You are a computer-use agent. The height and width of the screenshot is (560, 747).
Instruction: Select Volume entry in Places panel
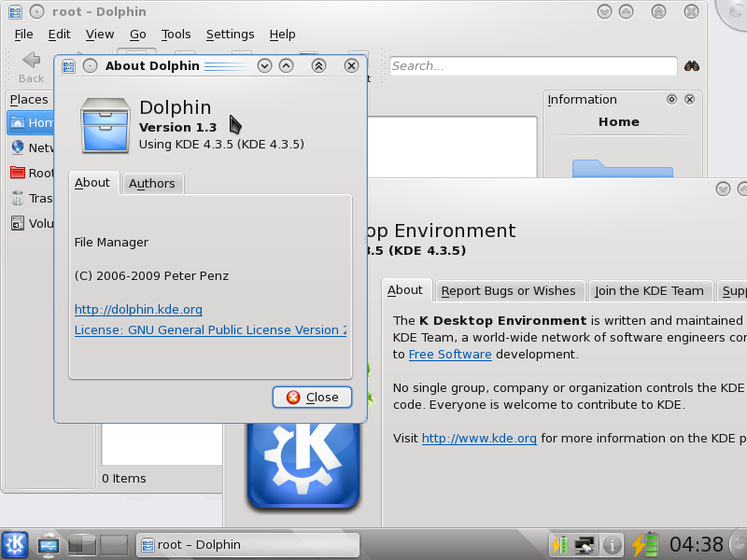tap(32, 223)
